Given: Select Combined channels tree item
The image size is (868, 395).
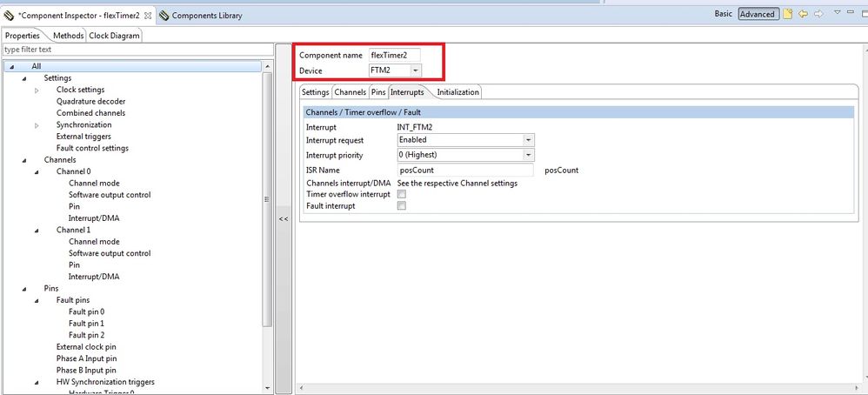Looking at the screenshot, I should 90,113.
